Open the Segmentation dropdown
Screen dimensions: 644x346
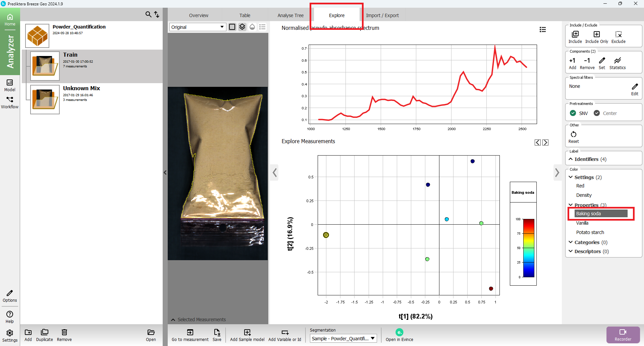click(343, 339)
